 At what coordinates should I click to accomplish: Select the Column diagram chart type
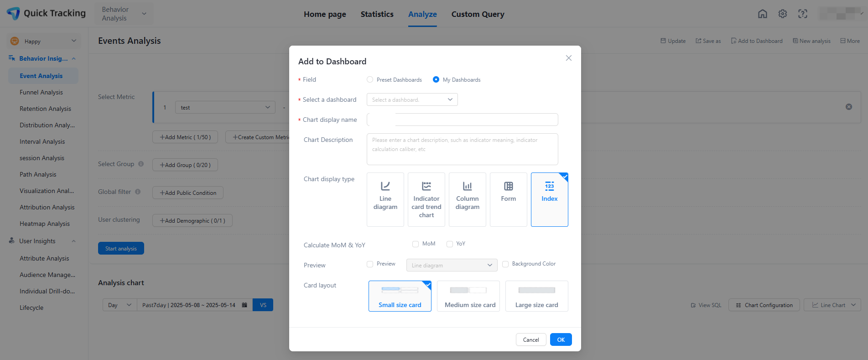[x=468, y=199]
